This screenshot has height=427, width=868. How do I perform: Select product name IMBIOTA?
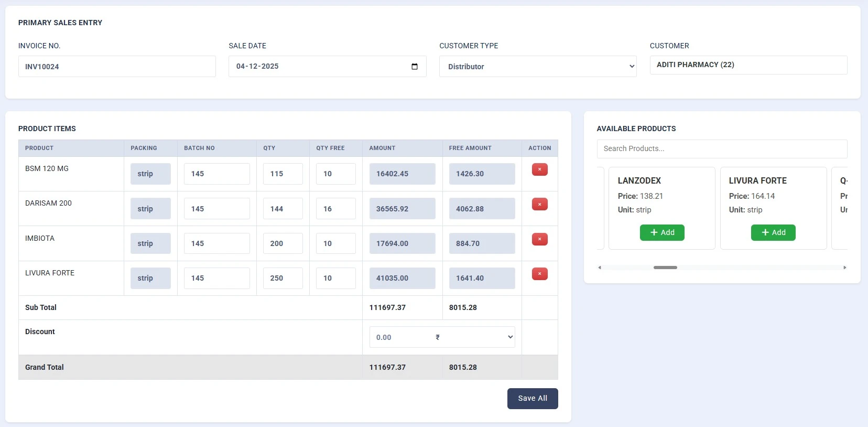pos(40,238)
